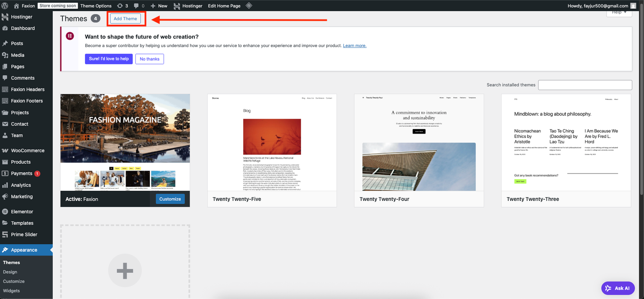The width and height of the screenshot is (644, 299).
Task: Open Elementor in the sidebar
Action: click(22, 212)
